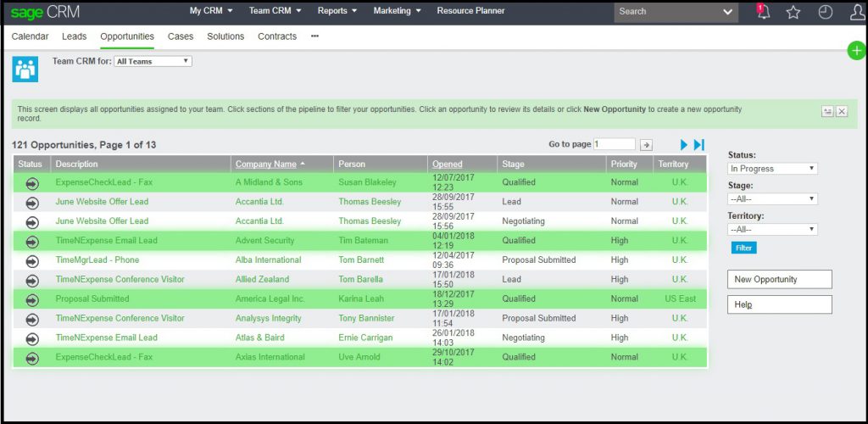Click status icon for America Legal Inc. row

click(x=32, y=299)
